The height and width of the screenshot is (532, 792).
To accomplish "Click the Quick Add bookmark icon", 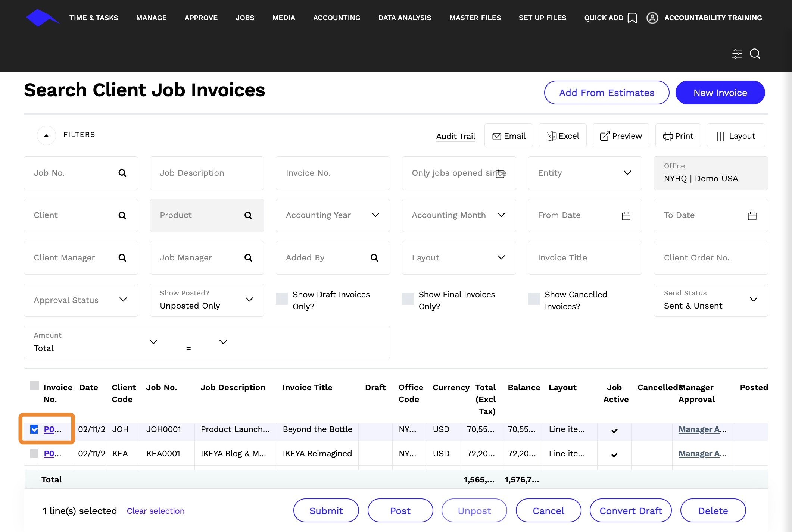I will click(632, 18).
